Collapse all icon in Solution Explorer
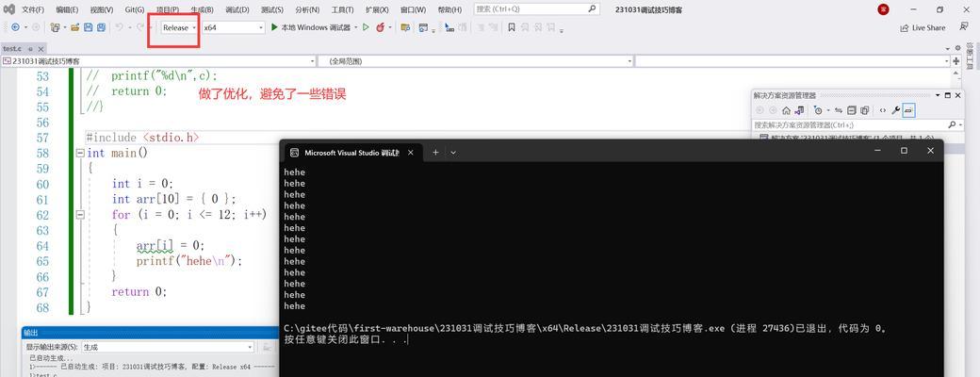The height and width of the screenshot is (377, 980). point(851,110)
